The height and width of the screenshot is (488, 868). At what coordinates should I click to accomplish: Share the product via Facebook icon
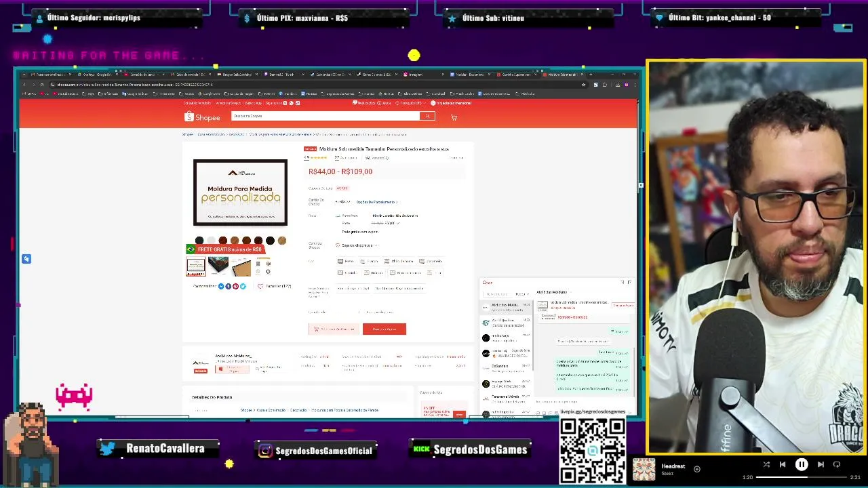(x=228, y=287)
